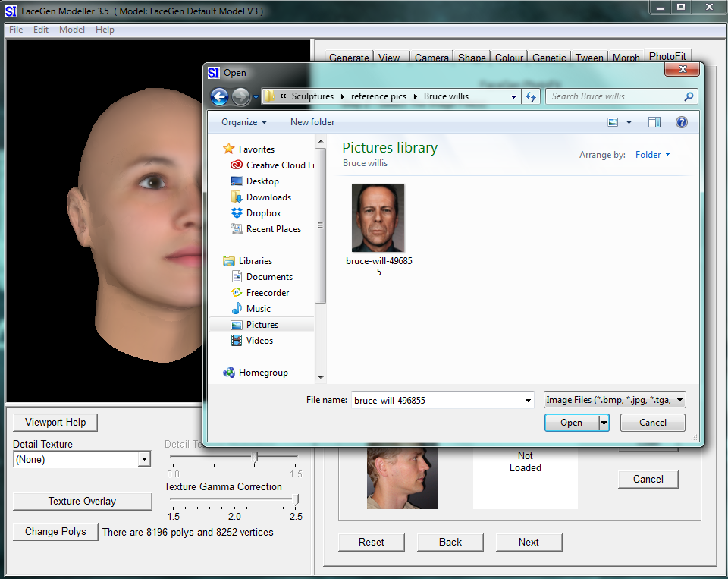Image resolution: width=728 pixels, height=579 pixels.
Task: Click the Back navigation arrow in the Open dialog
Action: pyautogui.click(x=220, y=96)
